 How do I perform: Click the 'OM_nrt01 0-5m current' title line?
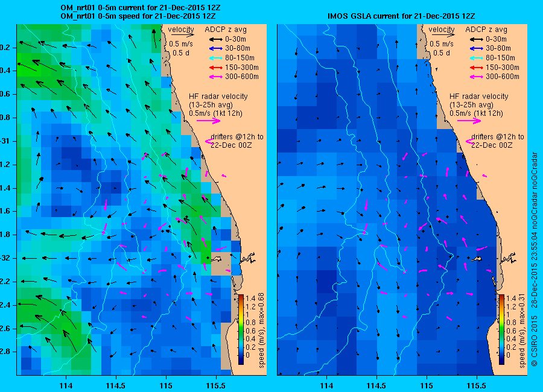[x=140, y=8]
